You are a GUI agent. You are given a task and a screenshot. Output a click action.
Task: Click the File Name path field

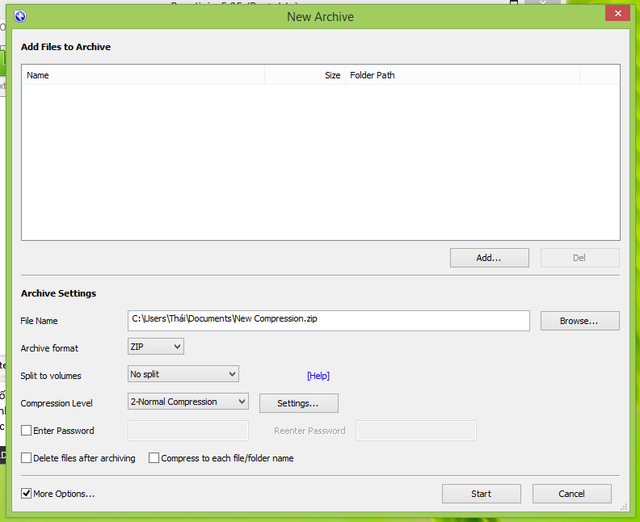(x=328, y=320)
